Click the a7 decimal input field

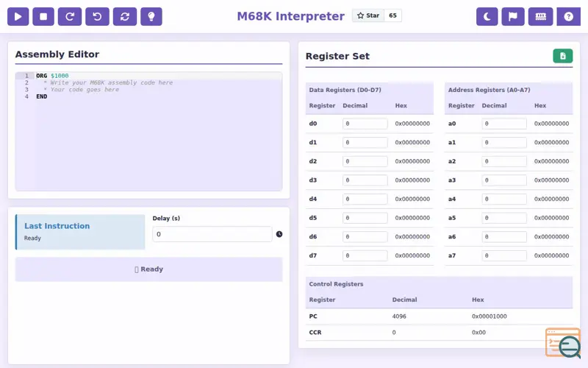504,255
